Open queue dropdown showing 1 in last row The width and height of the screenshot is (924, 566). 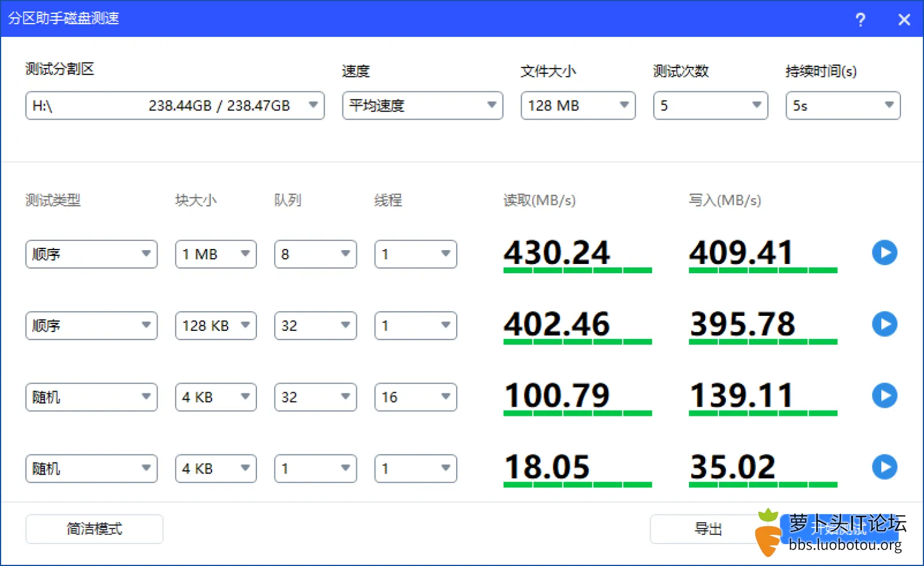tap(315, 468)
